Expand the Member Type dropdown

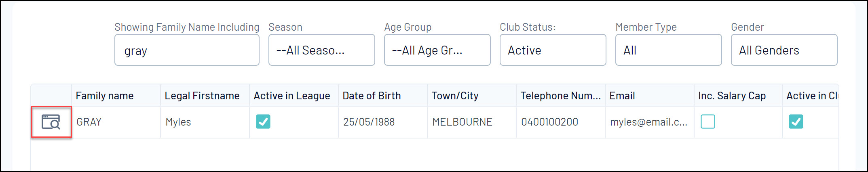[668, 50]
